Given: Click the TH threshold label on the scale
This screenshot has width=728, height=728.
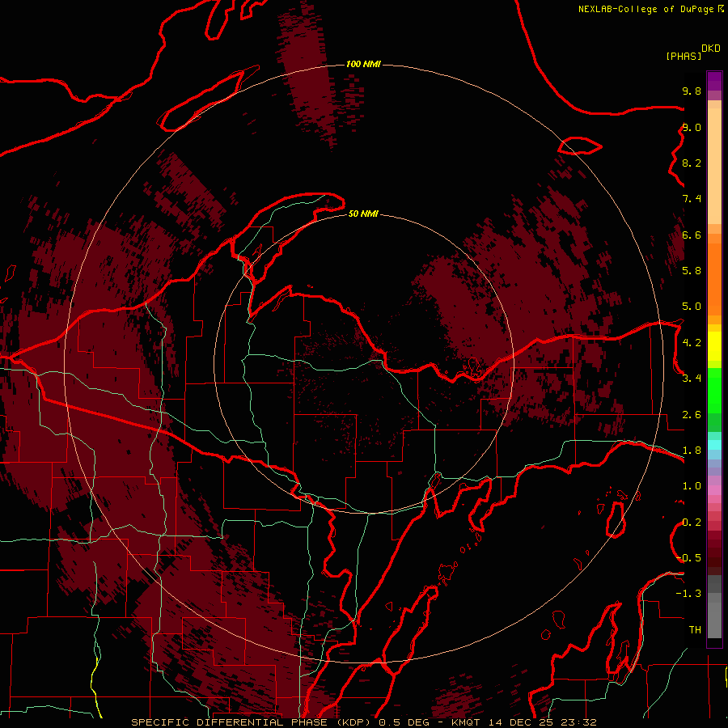Looking at the screenshot, I should [x=695, y=630].
